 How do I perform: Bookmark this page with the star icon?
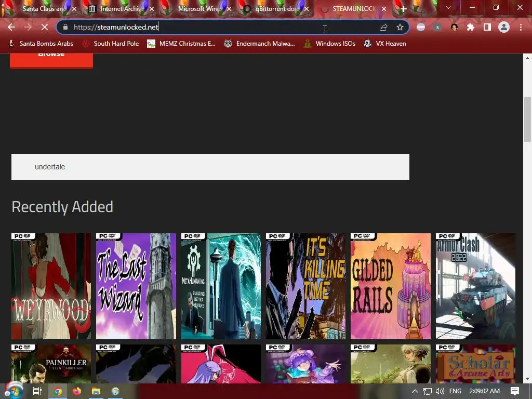[x=400, y=27]
